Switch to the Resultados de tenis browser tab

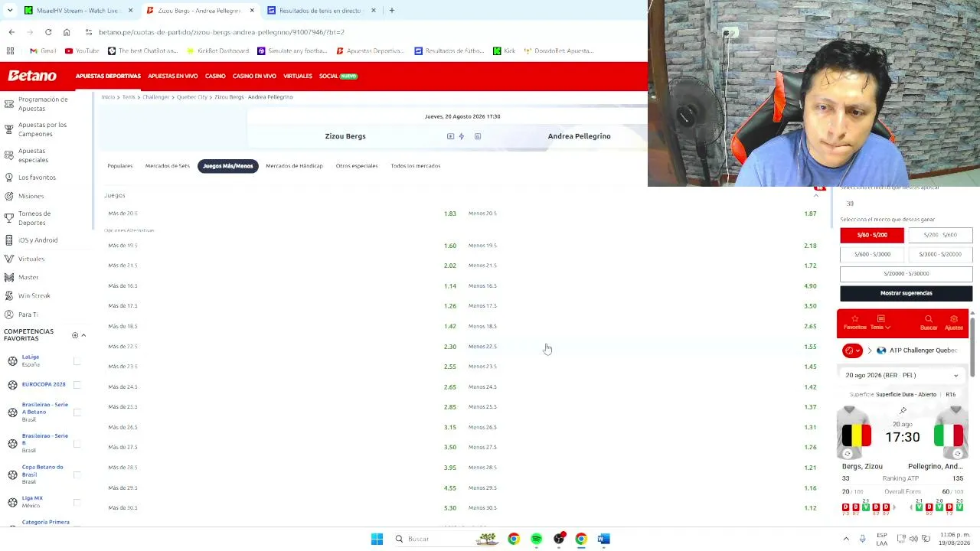point(322,11)
